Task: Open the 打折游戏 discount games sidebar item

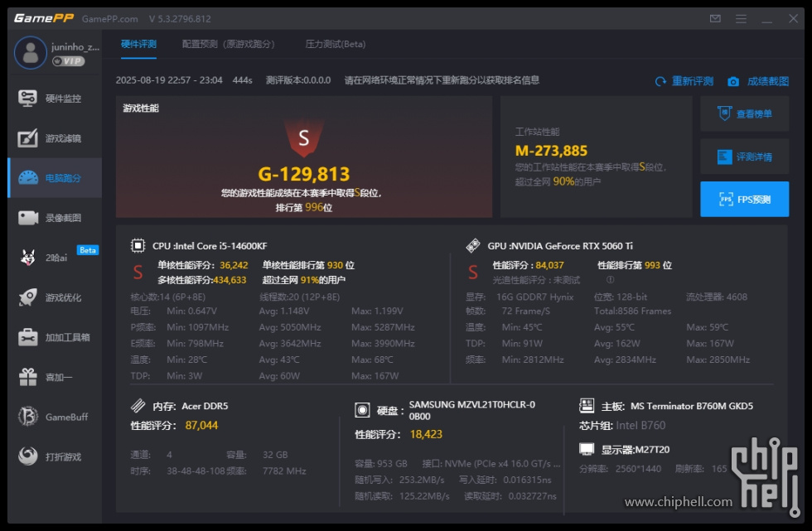Action: click(x=55, y=456)
